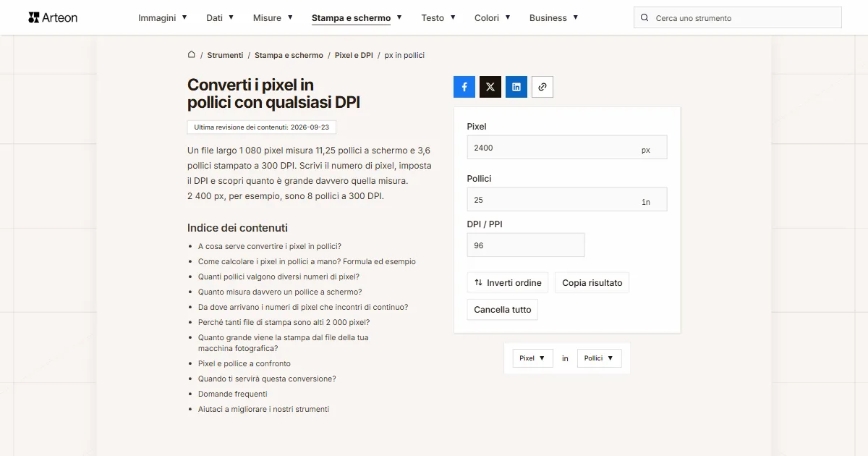Click the 'Ultima revisione dei contenuti: 2026-09-23' label
This screenshot has width=868, height=456.
[262, 127]
